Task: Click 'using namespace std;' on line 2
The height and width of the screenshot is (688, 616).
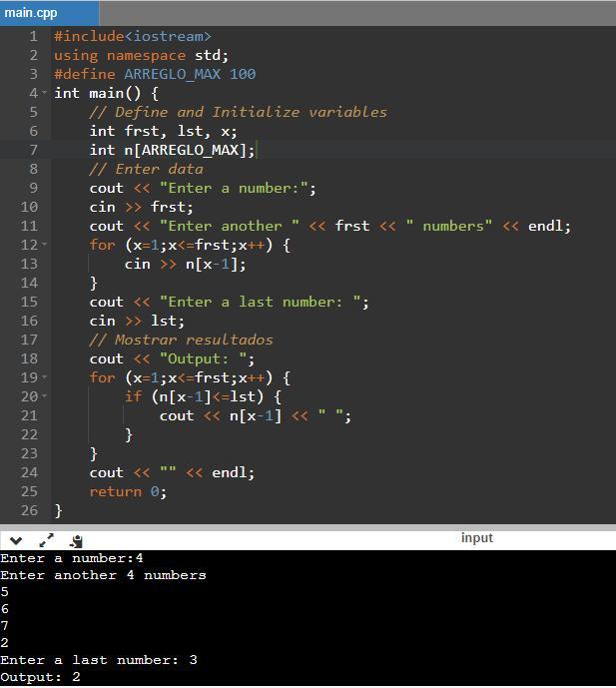Action: 142,55
